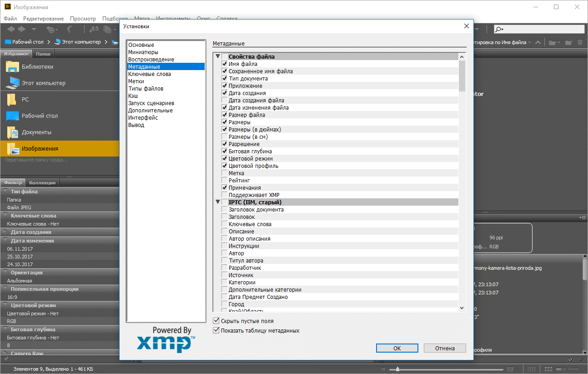Collapse IPTC (IIM, старый) group triangle
This screenshot has width=588, height=374.
pyautogui.click(x=217, y=202)
